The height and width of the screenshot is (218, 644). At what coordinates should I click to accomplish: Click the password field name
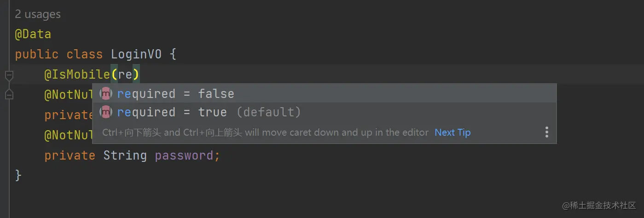pos(184,155)
